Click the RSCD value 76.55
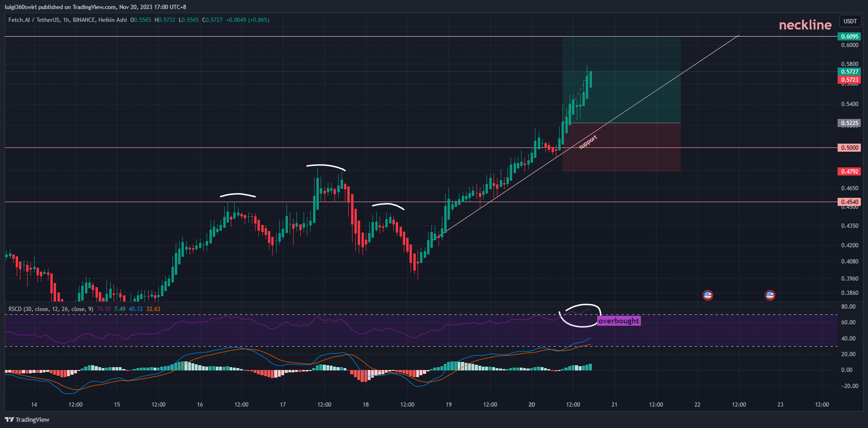This screenshot has width=868, height=428. point(104,309)
